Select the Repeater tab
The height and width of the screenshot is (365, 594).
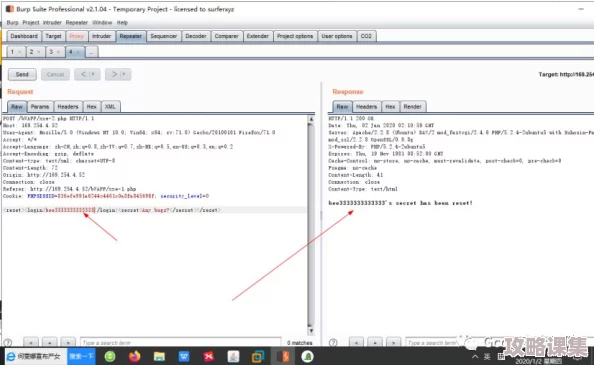pyautogui.click(x=131, y=36)
